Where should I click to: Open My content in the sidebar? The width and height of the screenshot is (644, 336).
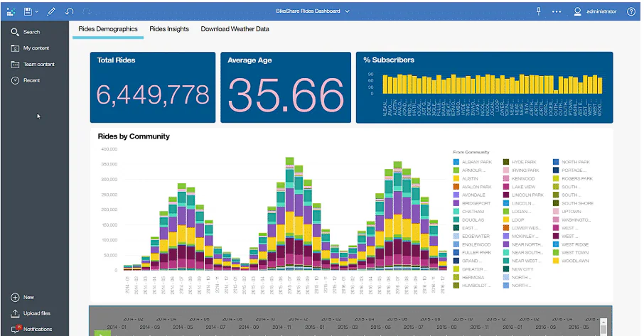(30, 48)
